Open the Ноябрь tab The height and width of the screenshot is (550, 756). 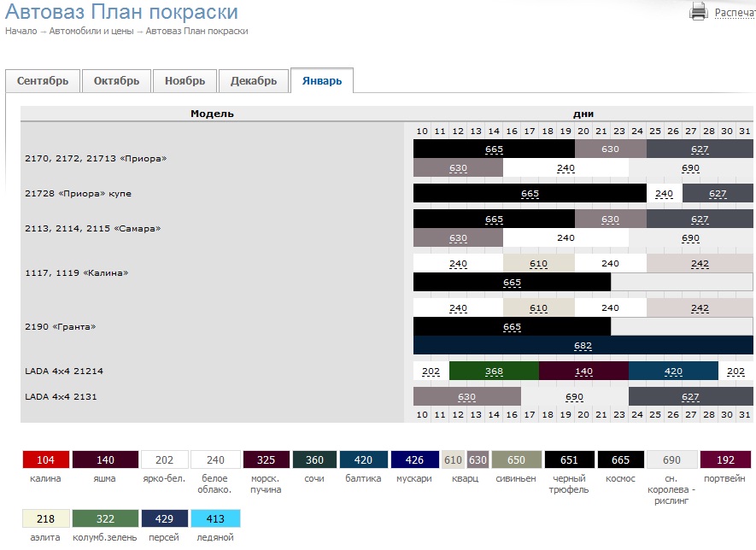(185, 80)
